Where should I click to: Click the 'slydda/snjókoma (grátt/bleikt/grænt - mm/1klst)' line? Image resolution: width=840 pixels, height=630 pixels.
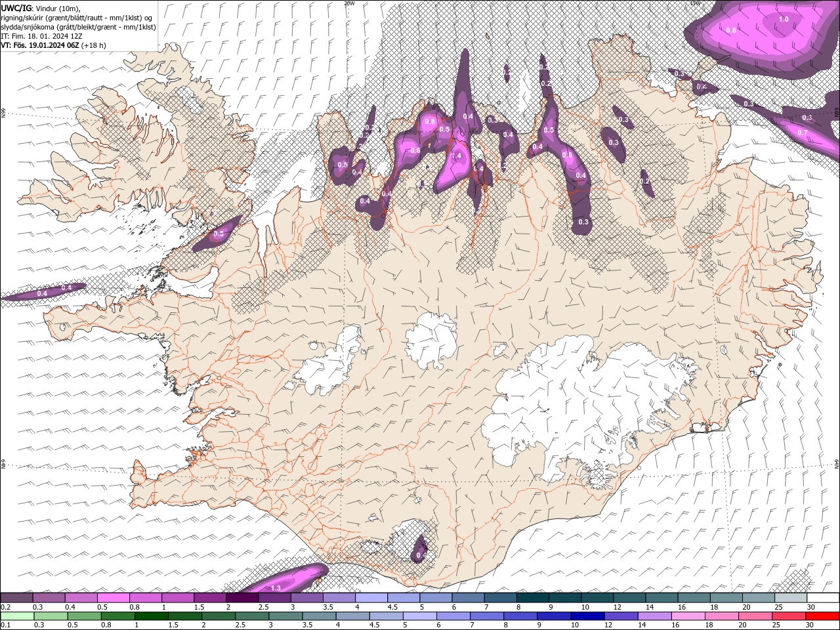pos(79,27)
